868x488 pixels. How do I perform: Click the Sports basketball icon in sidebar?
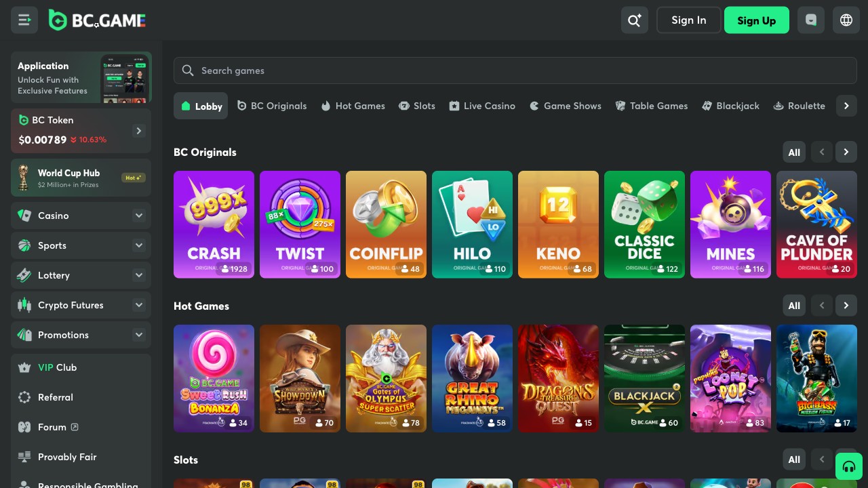click(24, 245)
